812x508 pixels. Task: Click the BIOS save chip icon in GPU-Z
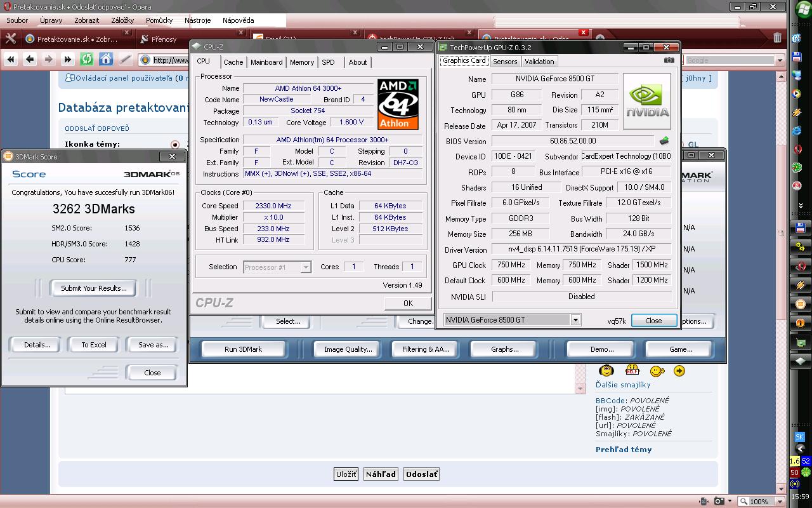pos(664,141)
